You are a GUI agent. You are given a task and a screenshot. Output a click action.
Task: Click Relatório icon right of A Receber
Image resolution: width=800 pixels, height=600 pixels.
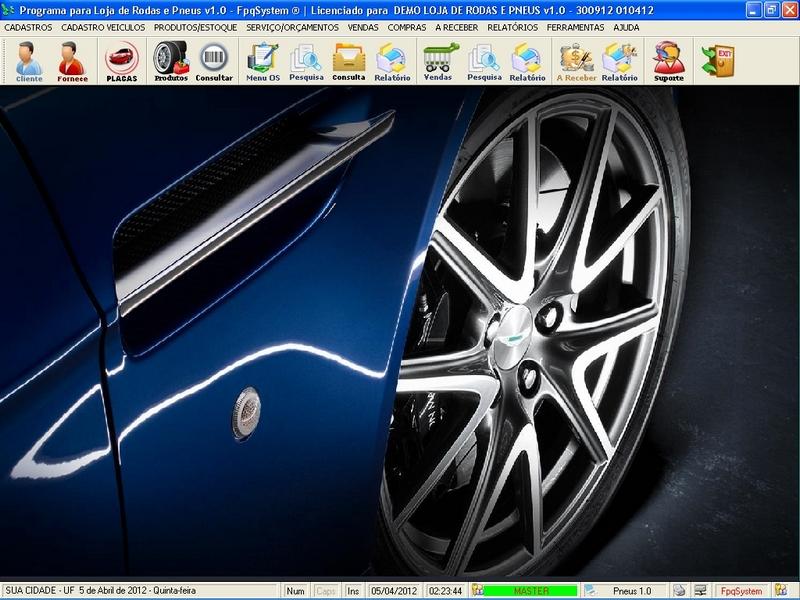[x=620, y=61]
